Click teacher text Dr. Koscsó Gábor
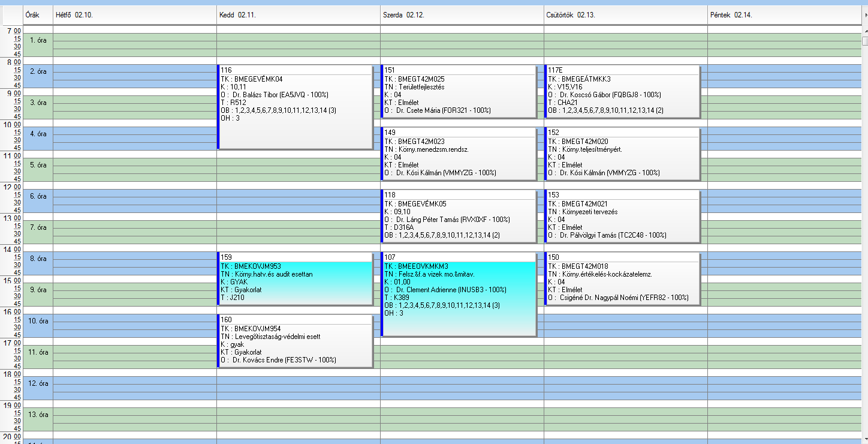 [x=584, y=95]
